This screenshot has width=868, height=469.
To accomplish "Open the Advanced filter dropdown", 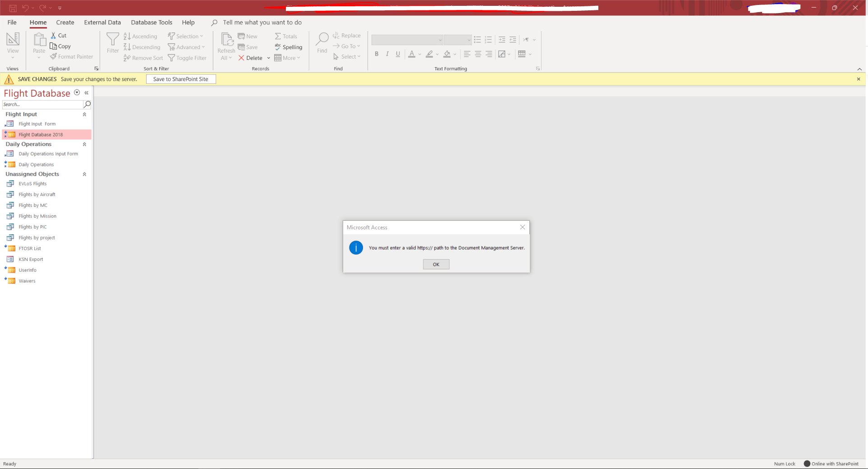I will tap(186, 47).
